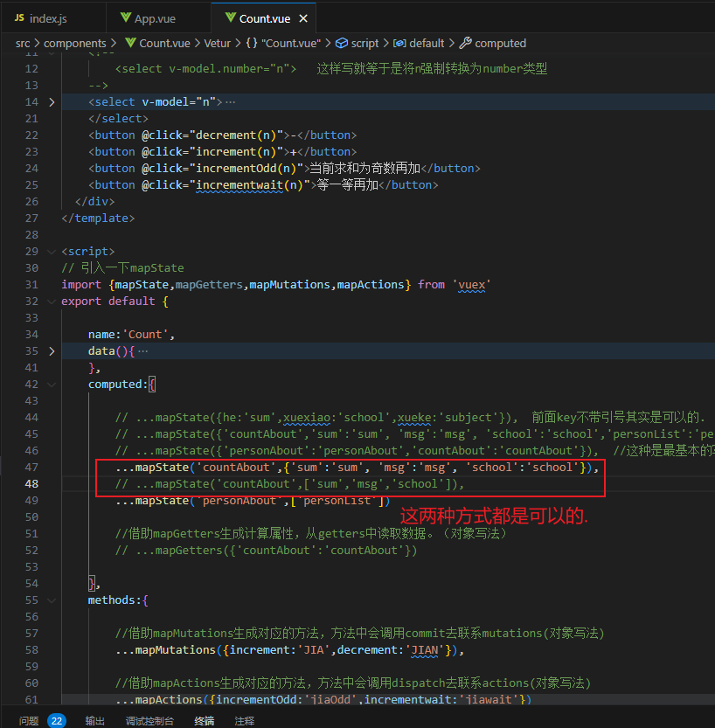Open the 调试控制台 debug console tab

click(149, 721)
